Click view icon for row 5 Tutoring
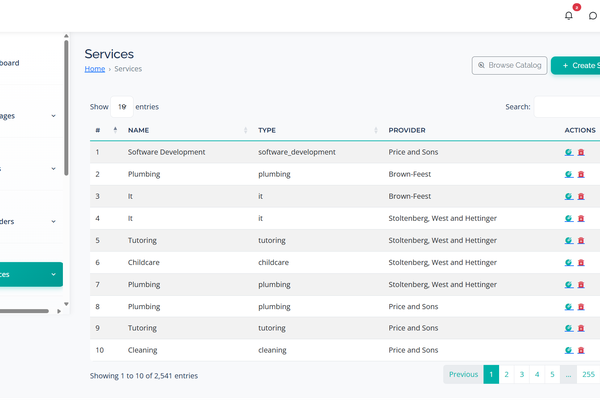600x400 pixels. click(569, 240)
